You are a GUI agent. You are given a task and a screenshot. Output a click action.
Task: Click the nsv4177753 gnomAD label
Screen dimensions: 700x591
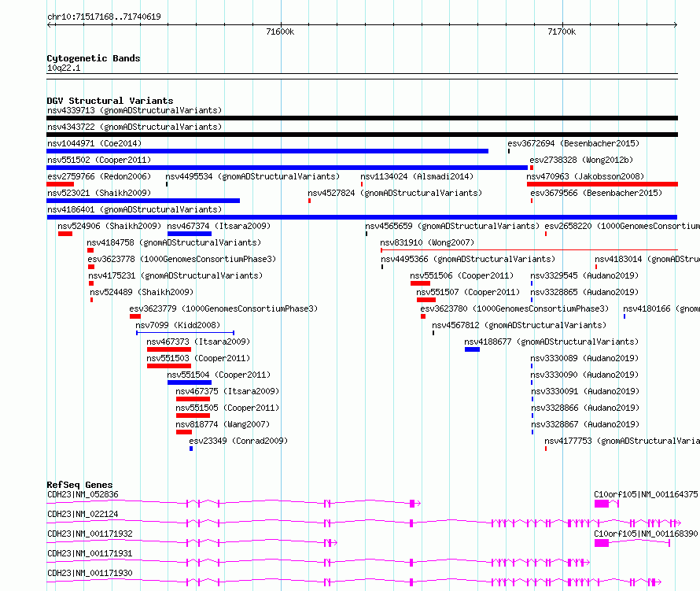[622, 441]
